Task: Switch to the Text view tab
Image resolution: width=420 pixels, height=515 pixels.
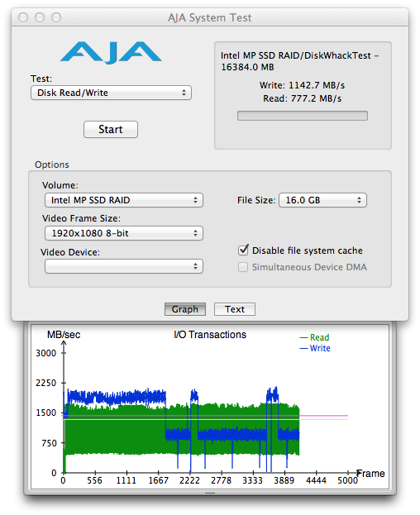Action: (x=235, y=309)
